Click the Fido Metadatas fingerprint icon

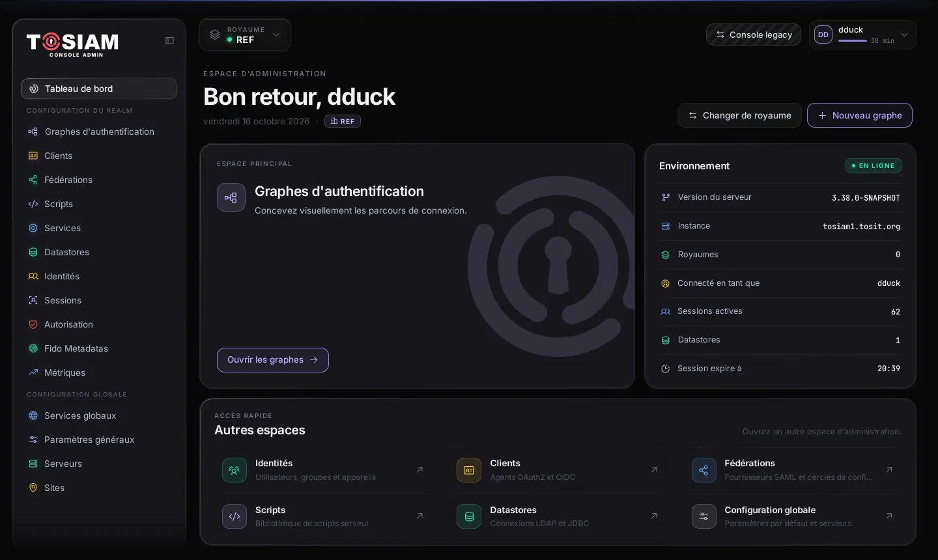coord(33,348)
